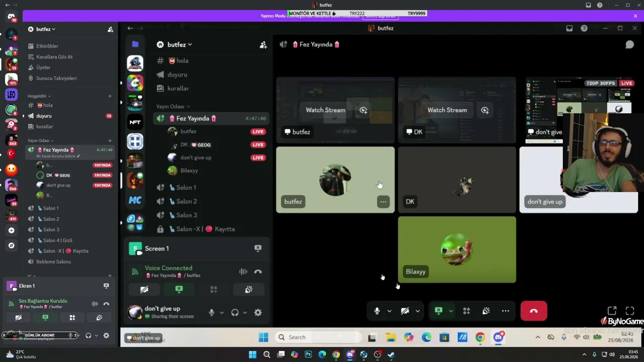This screenshot has height=362, width=644.
Task: Toggle camera button under Ses Bağlantısı Kuruldu
Action: coord(18,318)
